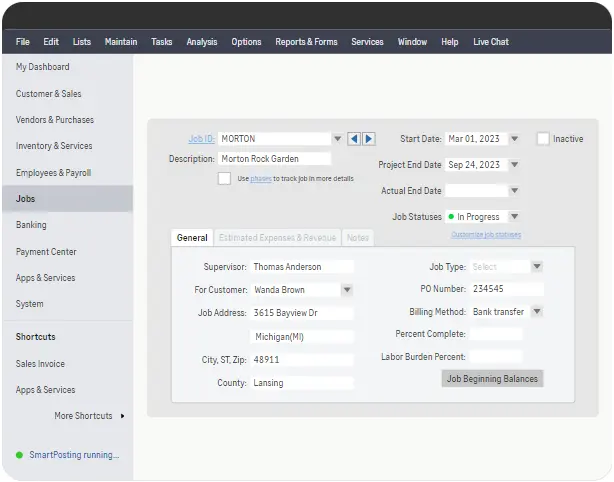Expand the For Customer dropdown
This screenshot has width=614, height=482.
click(347, 290)
